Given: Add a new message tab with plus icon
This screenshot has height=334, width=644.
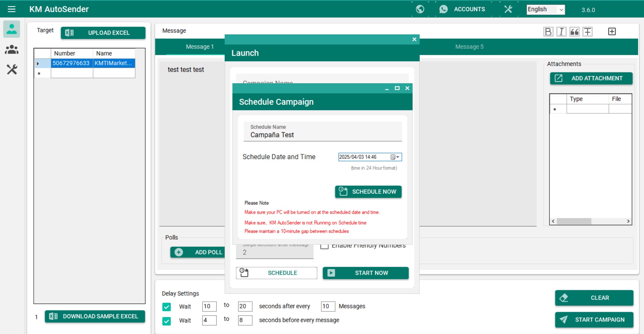Looking at the screenshot, I should [x=612, y=32].
